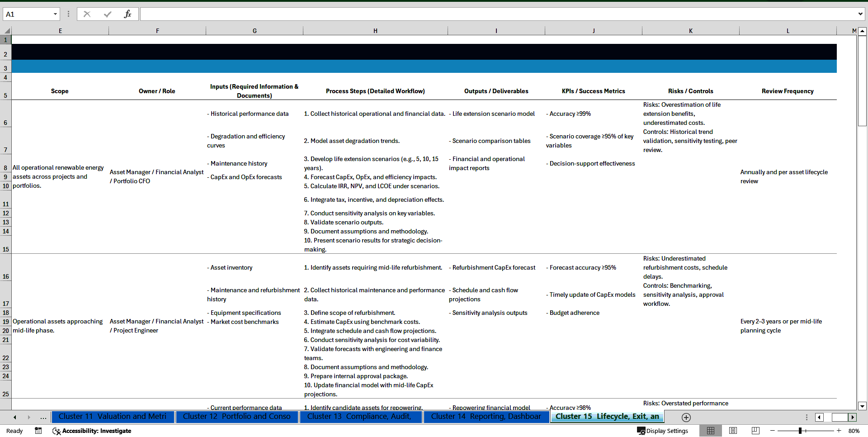Click the previous-sheet navigation arrow
This screenshot has height=437, width=868.
[14, 417]
